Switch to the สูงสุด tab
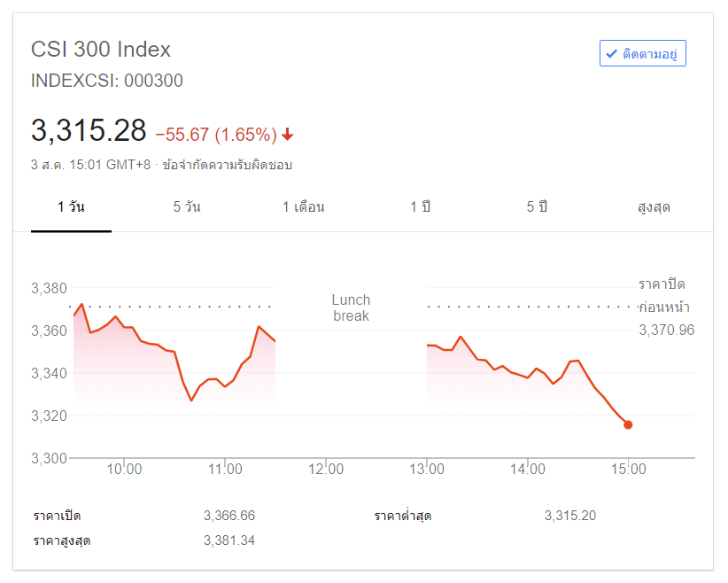The height and width of the screenshot is (583, 728). [x=654, y=207]
